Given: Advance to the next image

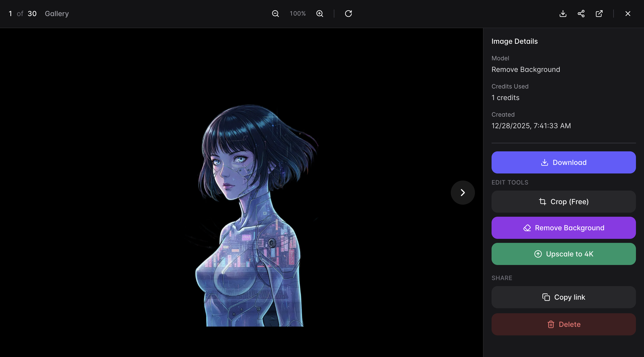Looking at the screenshot, I should pyautogui.click(x=463, y=192).
